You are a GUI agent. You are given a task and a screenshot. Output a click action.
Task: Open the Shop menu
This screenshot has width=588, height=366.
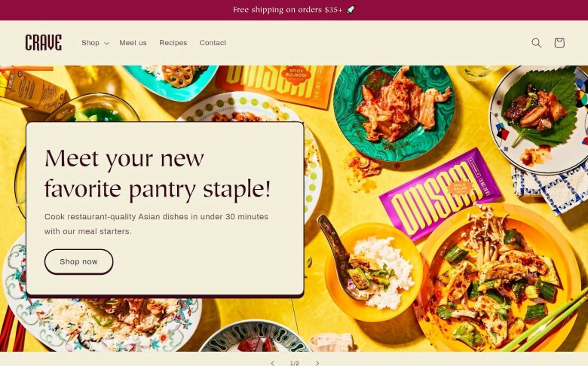(90, 43)
